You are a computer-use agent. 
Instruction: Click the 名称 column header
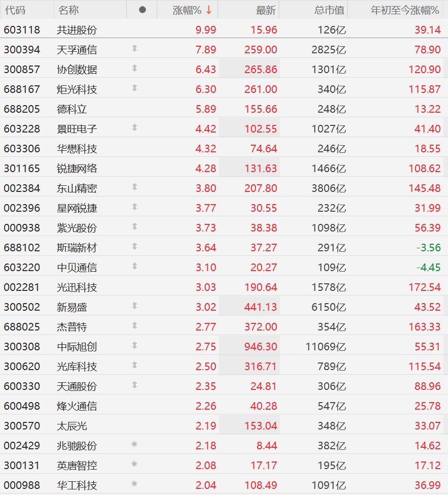click(x=68, y=10)
